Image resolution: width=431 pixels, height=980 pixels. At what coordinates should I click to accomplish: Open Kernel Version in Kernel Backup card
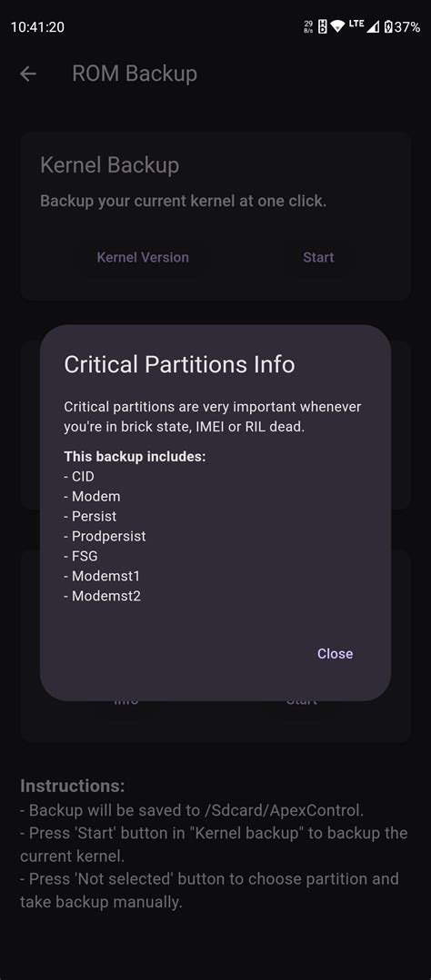tap(143, 257)
